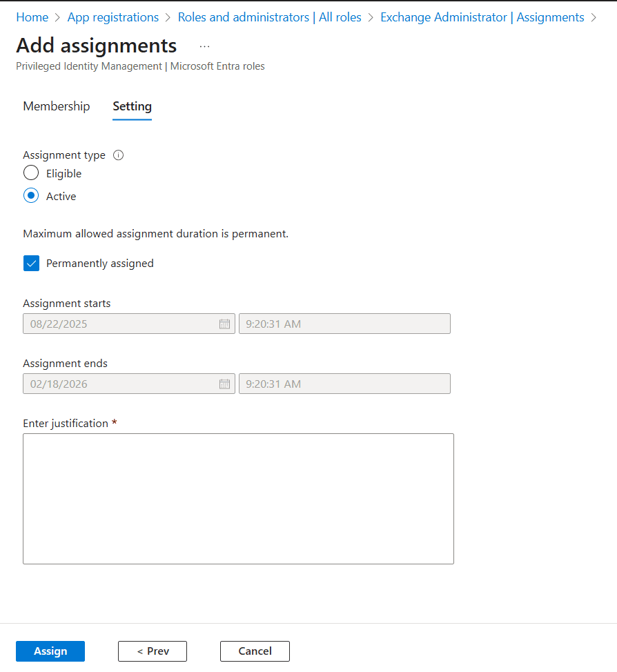Open the Assignment starts calendar picker icon
617x672 pixels.
click(x=224, y=324)
